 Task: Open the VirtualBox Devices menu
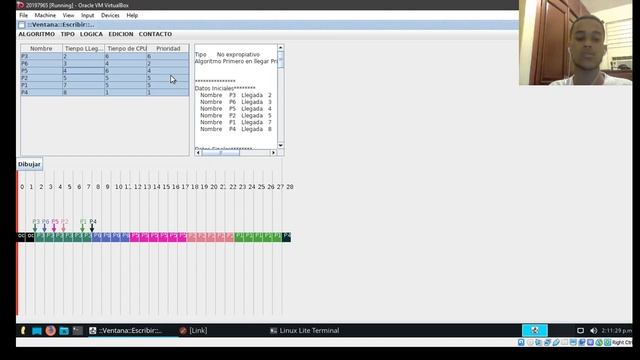110,16
